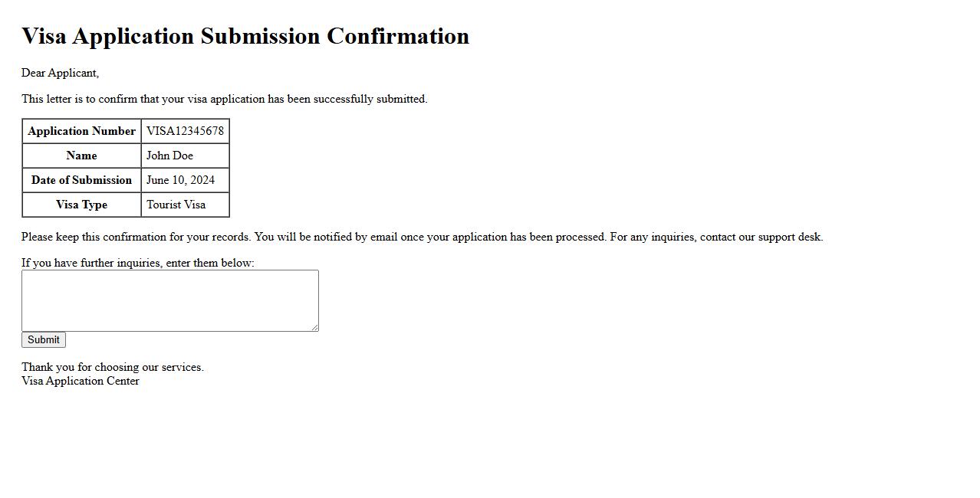
Task: Click the "Thank you for choosing our services" line
Action: pyautogui.click(x=113, y=367)
